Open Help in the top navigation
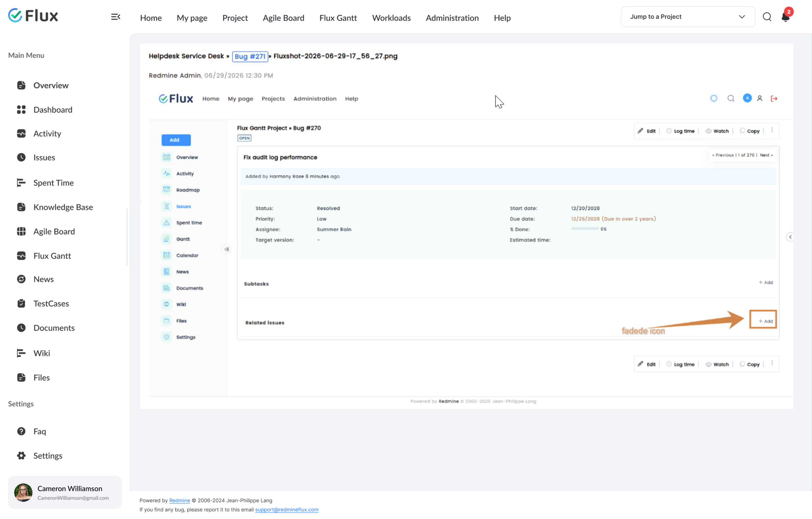Viewport: 812px width, 519px height. [502, 18]
